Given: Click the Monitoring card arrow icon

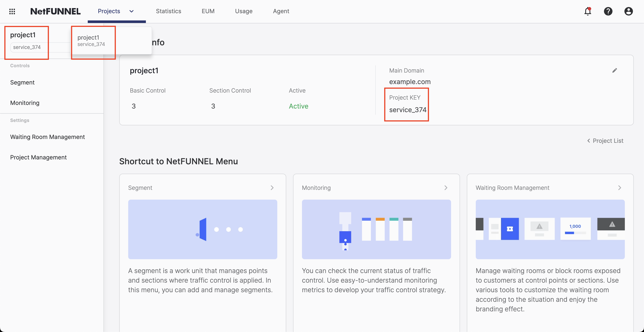Looking at the screenshot, I should tap(446, 188).
